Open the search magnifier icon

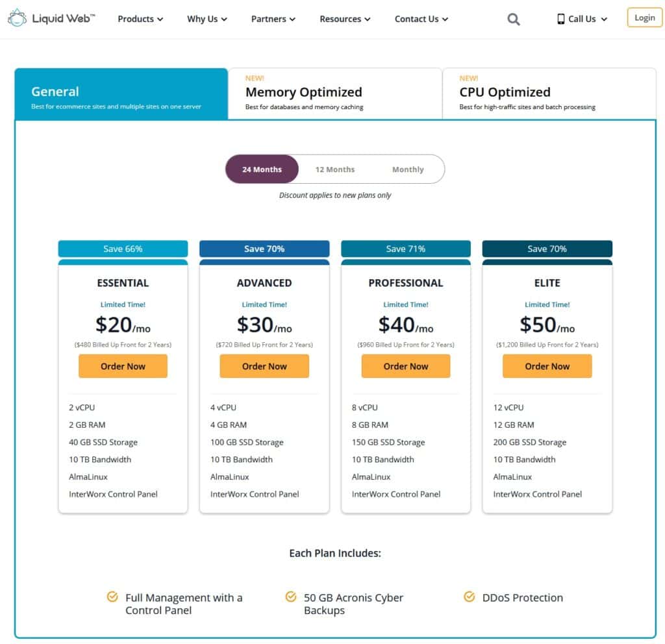(x=514, y=19)
